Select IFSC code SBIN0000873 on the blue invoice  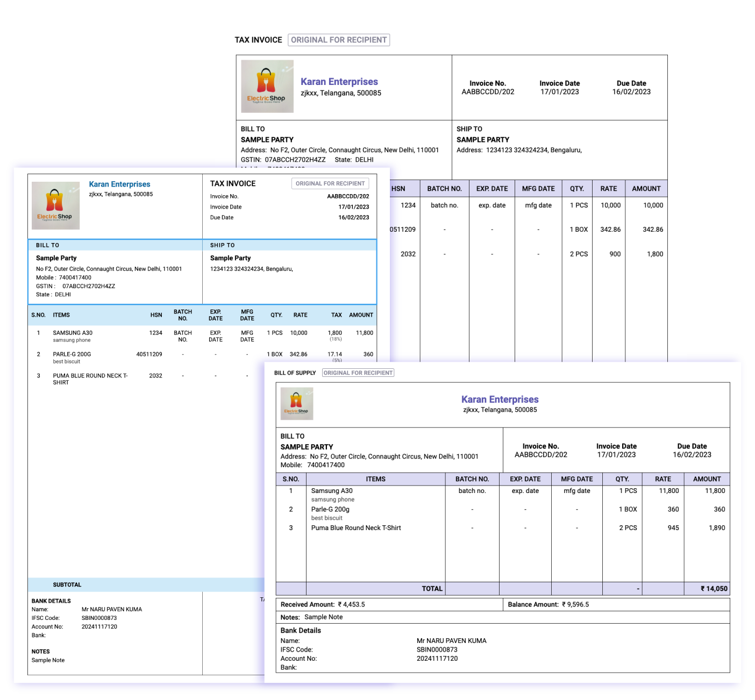(x=99, y=618)
